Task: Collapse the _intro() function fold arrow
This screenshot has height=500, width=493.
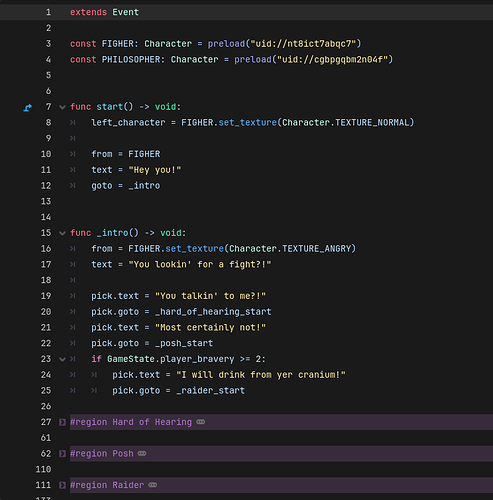Action: [x=62, y=233]
